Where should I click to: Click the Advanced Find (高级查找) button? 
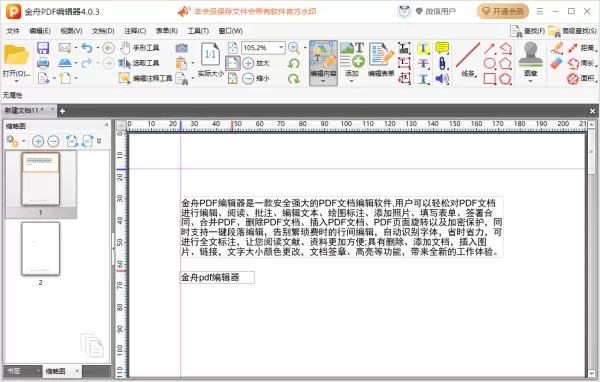[572, 31]
